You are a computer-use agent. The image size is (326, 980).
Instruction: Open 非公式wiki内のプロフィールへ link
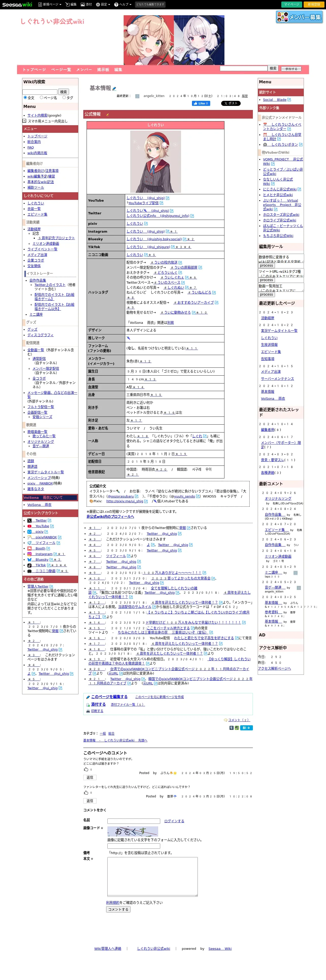[x=110, y=517]
